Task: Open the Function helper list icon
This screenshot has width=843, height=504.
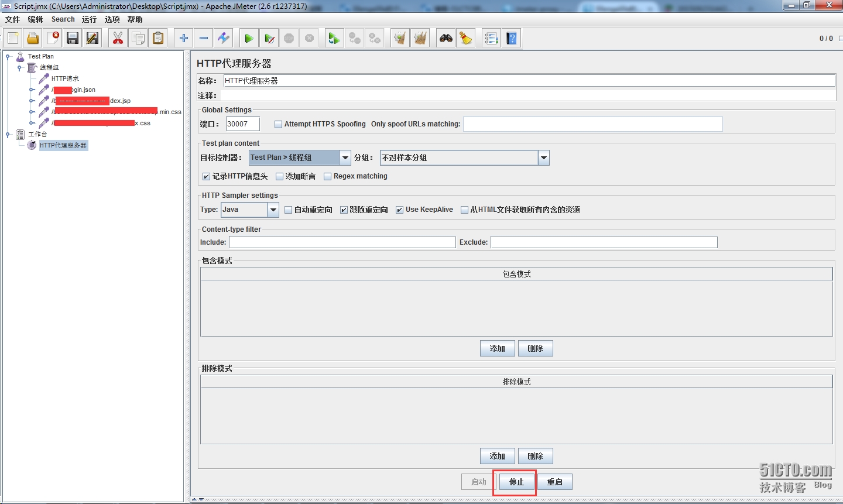Action: tap(492, 39)
